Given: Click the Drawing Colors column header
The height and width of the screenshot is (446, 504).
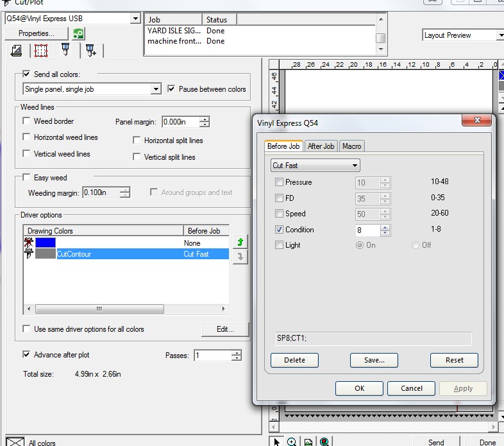Looking at the screenshot, I should pos(103,231).
